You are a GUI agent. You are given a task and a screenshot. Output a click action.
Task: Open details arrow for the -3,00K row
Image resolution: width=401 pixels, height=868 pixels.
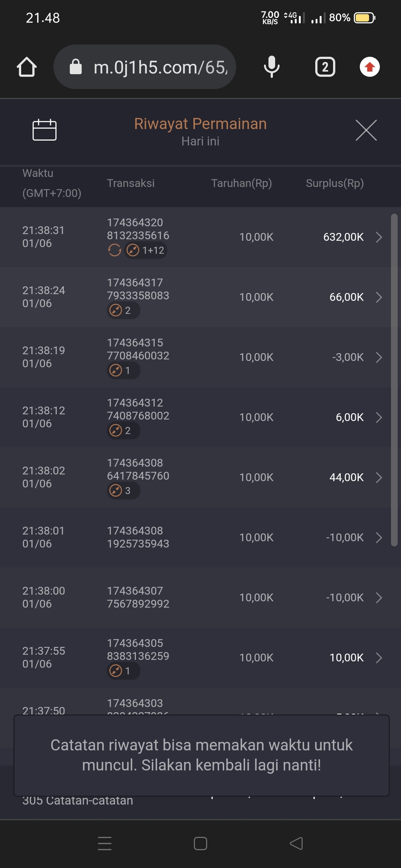point(379,357)
